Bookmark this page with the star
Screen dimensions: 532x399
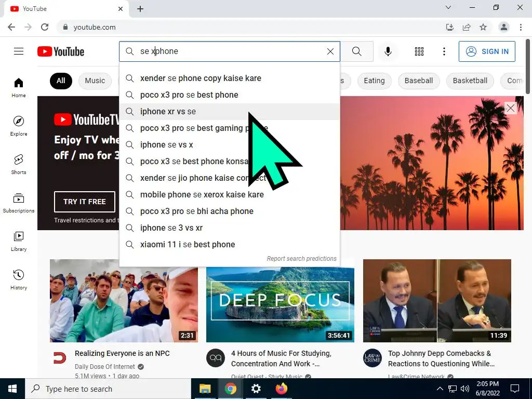pos(483,27)
